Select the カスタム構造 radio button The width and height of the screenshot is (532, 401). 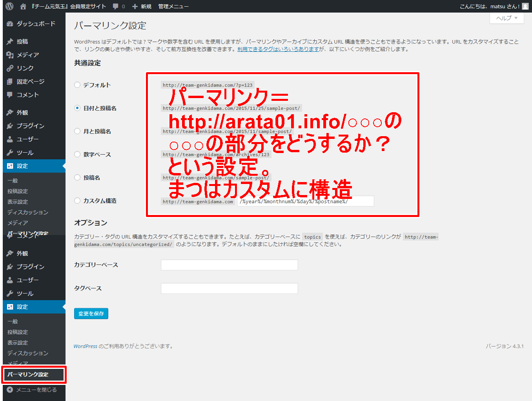pyautogui.click(x=77, y=200)
